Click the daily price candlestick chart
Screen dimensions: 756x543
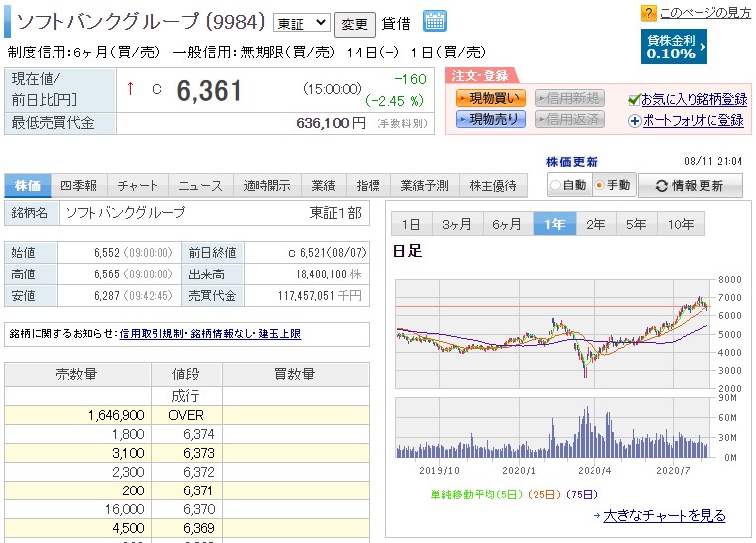point(553,334)
